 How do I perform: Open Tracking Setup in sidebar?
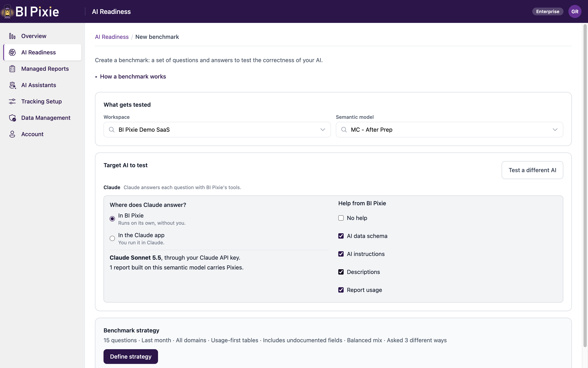[x=42, y=101]
